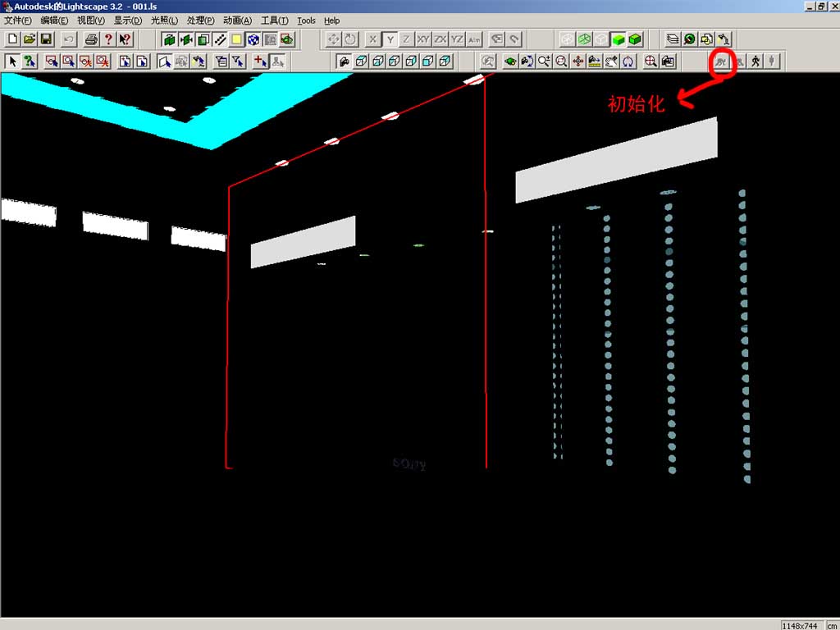This screenshot has height=630, width=840.
Task: Click the Rotate transformation icon
Action: pos(350,39)
